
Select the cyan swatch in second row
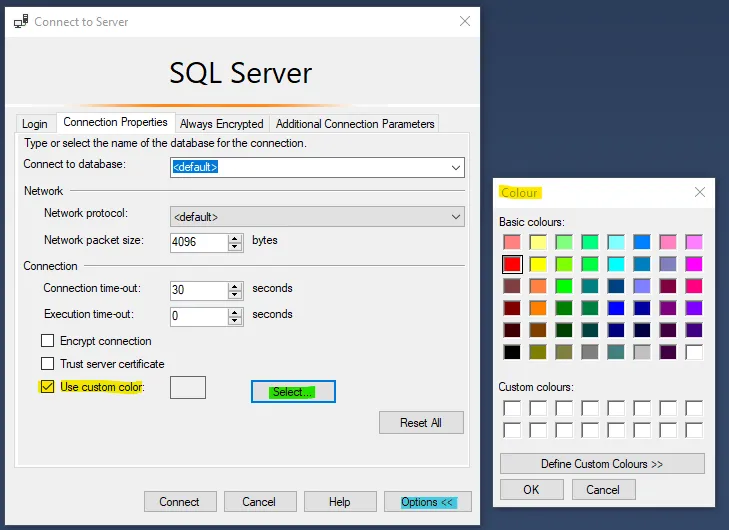(616, 265)
